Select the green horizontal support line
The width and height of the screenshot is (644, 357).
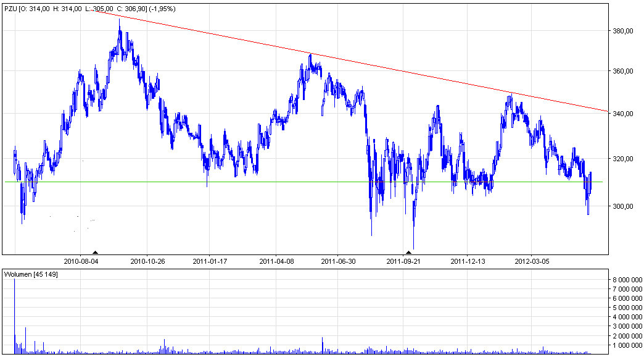click(303, 182)
